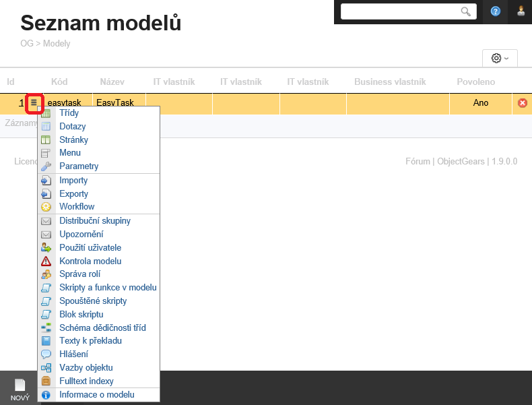Select Stránky in the context menu
Image resolution: width=532 pixels, height=405 pixels.
coord(73,140)
